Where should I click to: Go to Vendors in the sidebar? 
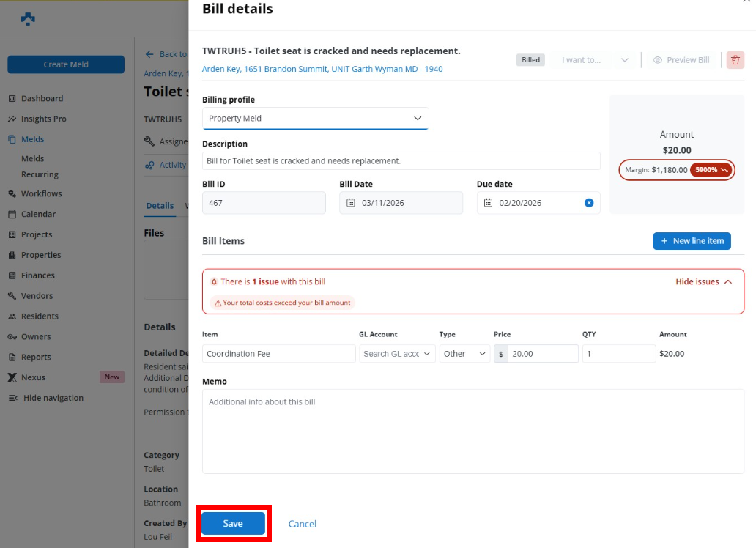click(x=37, y=296)
